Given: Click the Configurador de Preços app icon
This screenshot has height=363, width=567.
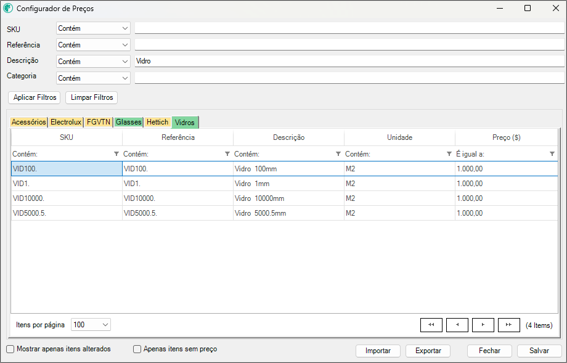Looking at the screenshot, I should tap(8, 8).
